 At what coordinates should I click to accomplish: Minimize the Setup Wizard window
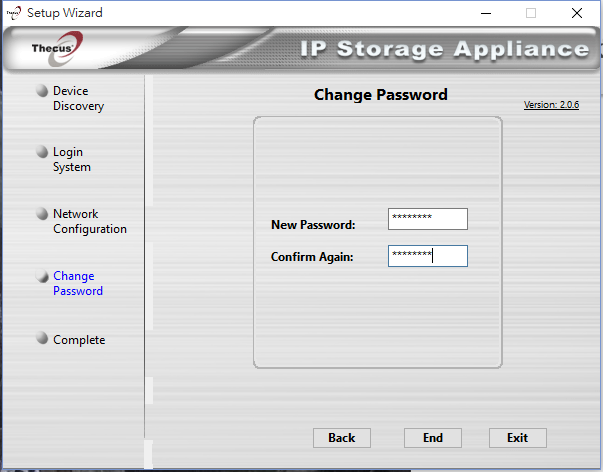(486, 13)
